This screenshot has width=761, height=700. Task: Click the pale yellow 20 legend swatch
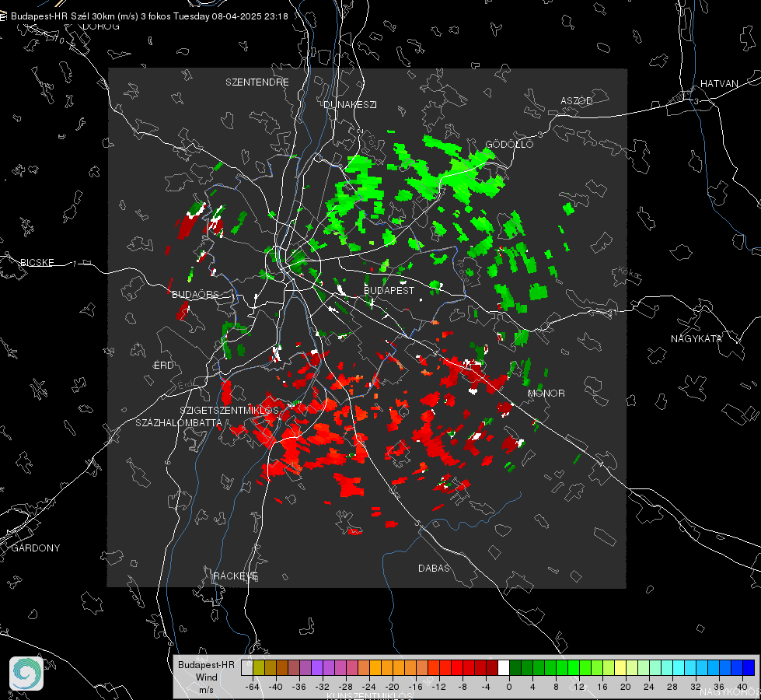(x=620, y=668)
